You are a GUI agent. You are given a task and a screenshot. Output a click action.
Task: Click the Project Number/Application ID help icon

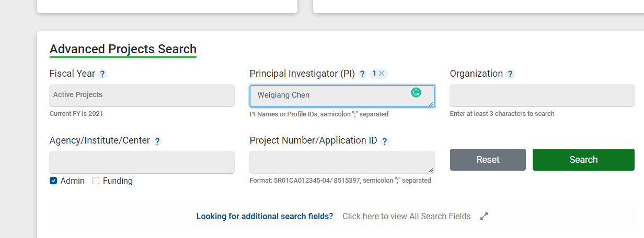(x=385, y=141)
